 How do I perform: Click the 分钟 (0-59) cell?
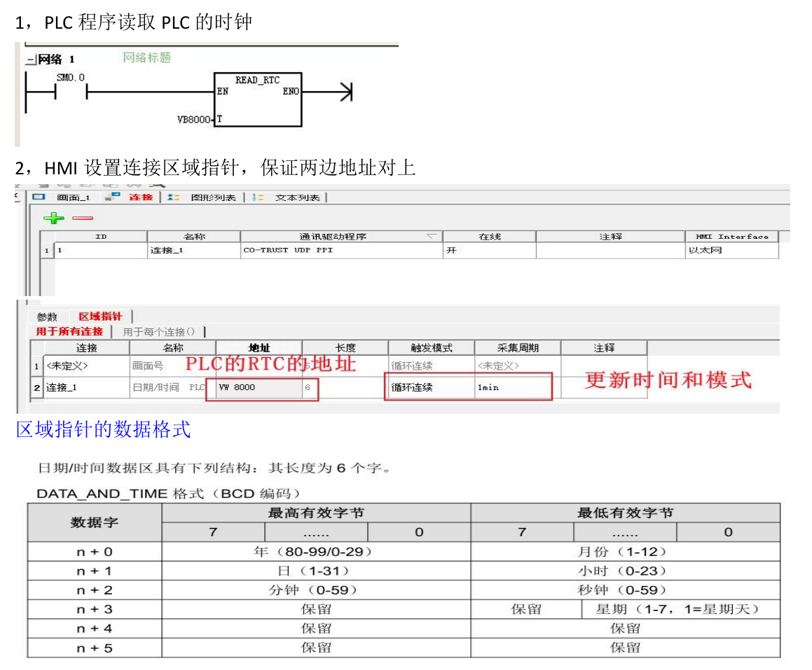pos(316,589)
